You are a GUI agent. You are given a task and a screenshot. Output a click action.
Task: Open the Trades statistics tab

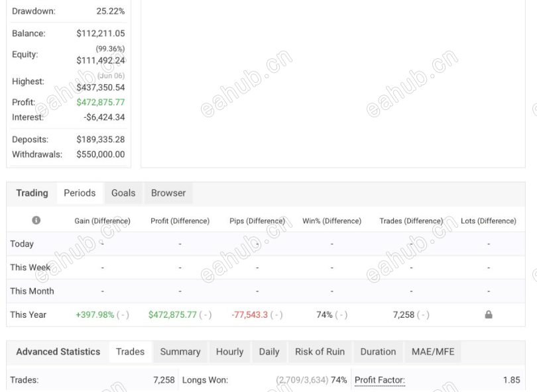point(130,352)
